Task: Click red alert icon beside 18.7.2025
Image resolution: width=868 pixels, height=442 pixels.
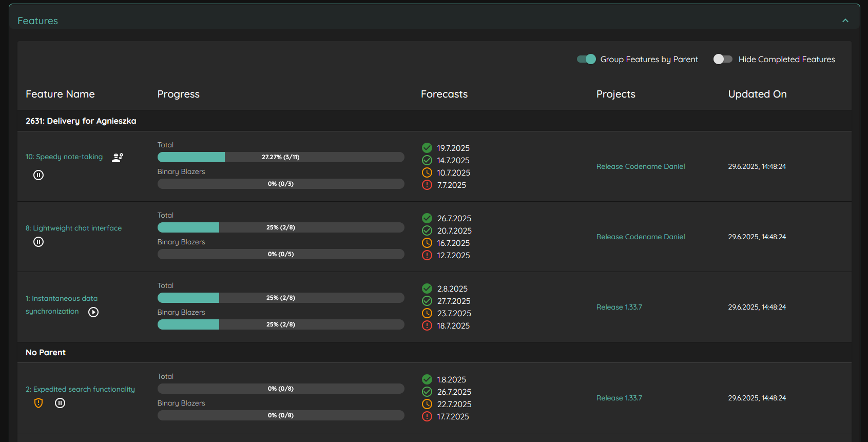Action: (427, 325)
